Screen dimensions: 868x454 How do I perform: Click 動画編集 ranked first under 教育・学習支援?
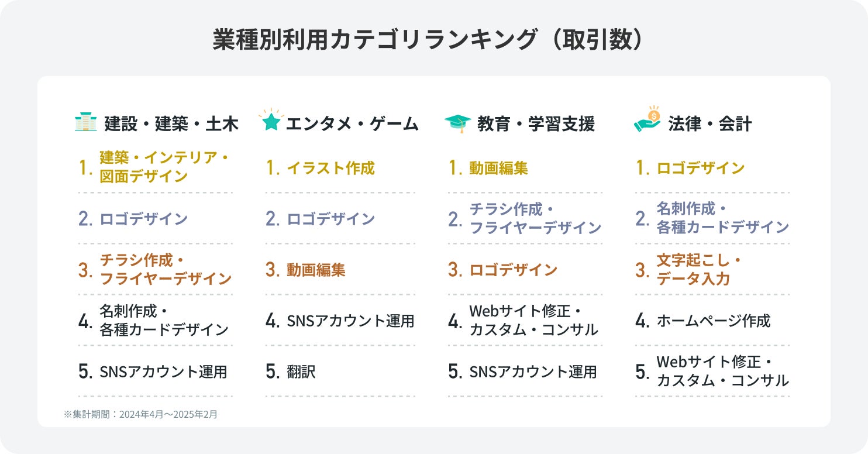point(498,168)
